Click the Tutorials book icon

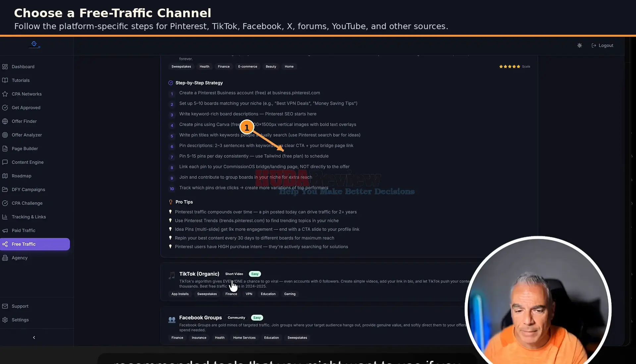[x=5, y=80]
